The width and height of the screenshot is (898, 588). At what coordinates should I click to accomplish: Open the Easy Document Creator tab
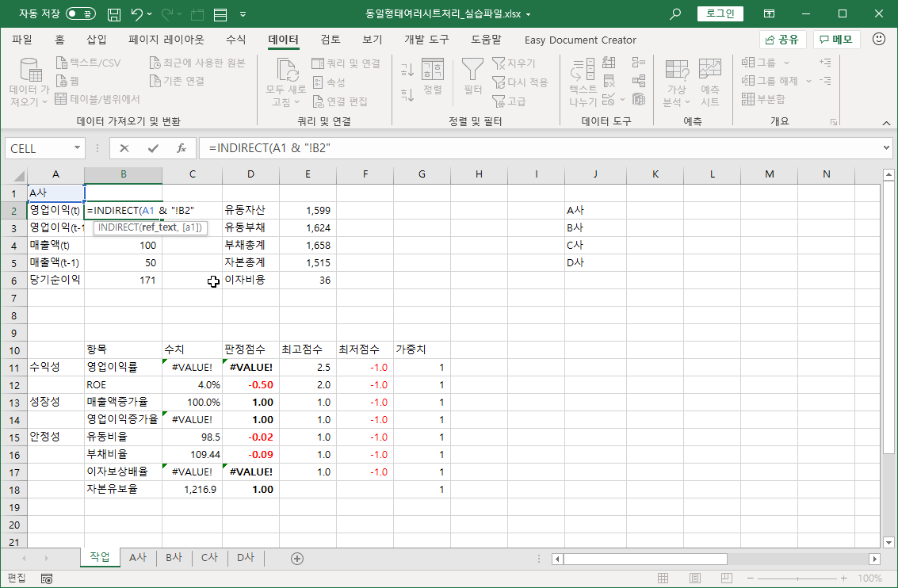[x=580, y=40]
